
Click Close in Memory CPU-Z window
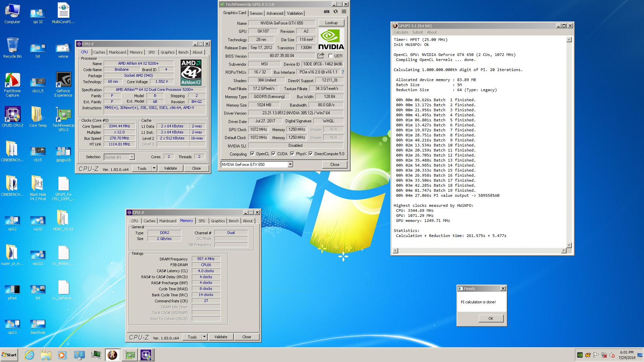tap(247, 337)
